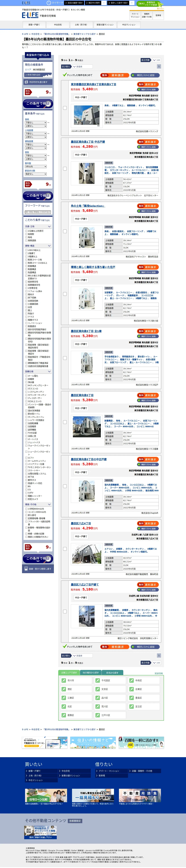Open the 築年数 5年以内 dropdown
186x868 pixels.
click(x=36, y=167)
